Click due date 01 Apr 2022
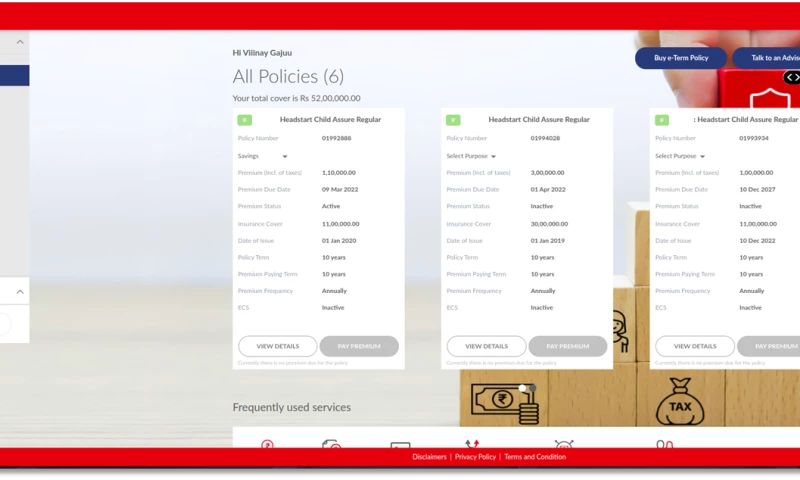 548,190
